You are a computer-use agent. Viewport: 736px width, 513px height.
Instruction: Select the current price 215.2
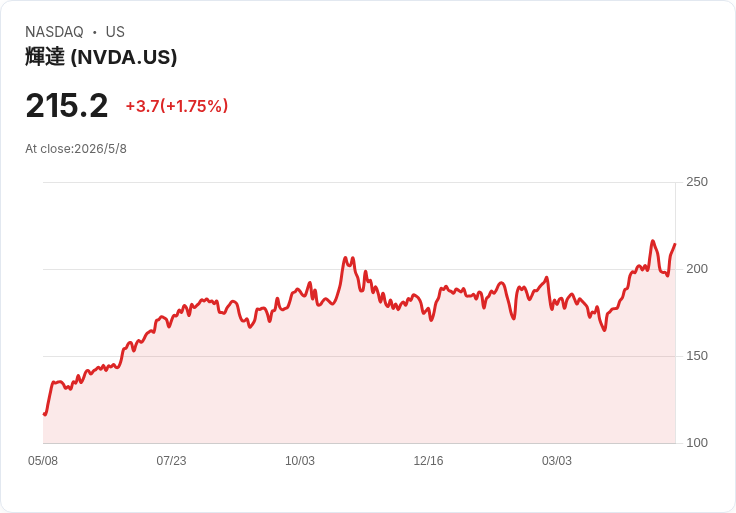(67, 106)
